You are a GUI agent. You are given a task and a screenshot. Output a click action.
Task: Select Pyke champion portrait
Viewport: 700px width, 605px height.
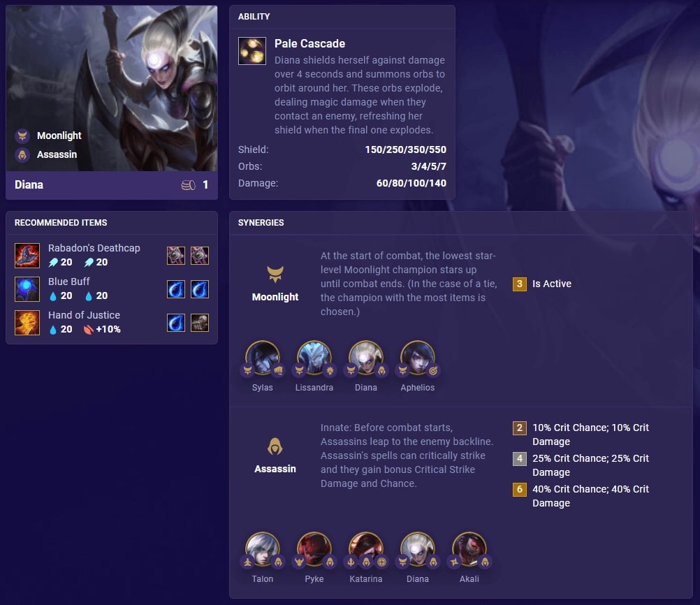coord(314,549)
